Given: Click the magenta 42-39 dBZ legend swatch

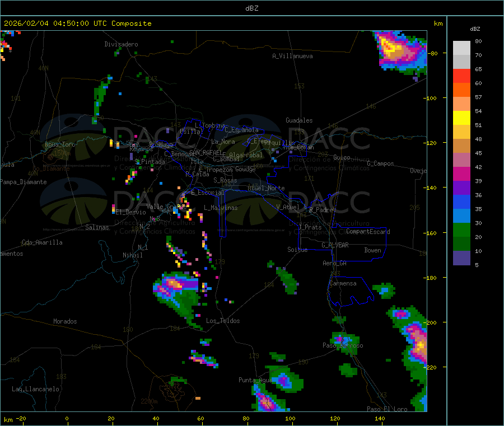Looking at the screenshot, I should click(461, 174).
